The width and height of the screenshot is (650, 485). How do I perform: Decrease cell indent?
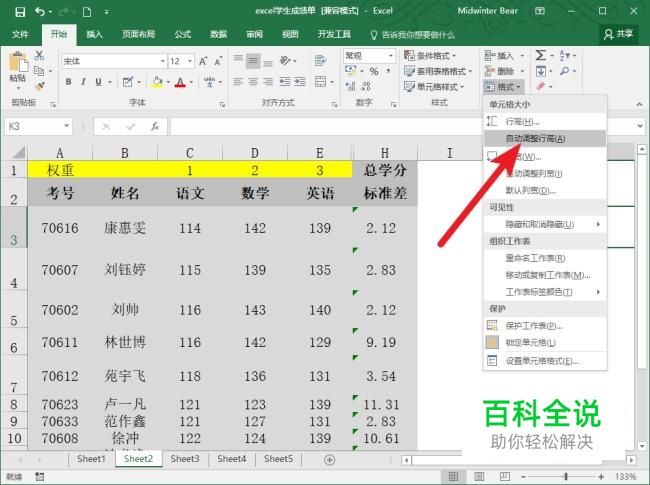285,82
